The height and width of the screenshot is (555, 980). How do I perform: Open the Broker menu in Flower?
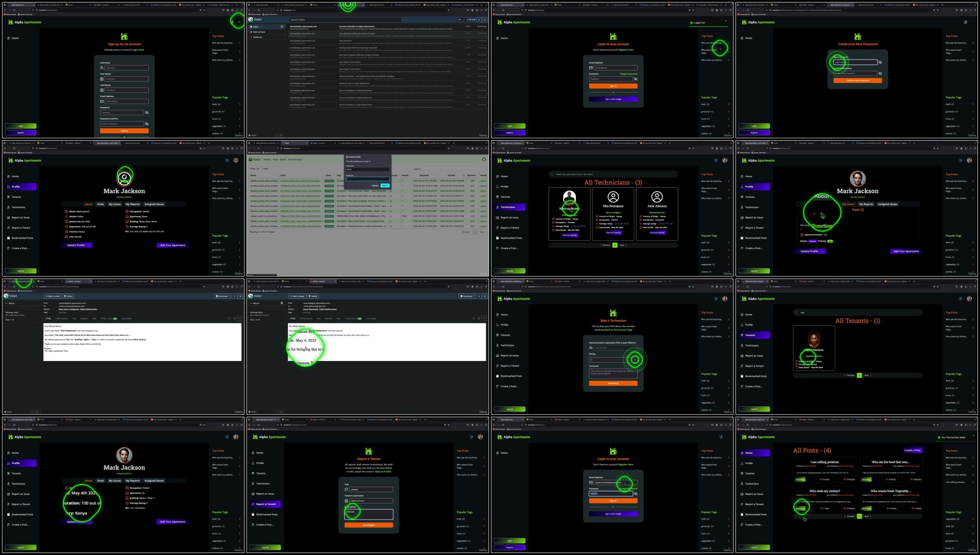[x=283, y=160]
